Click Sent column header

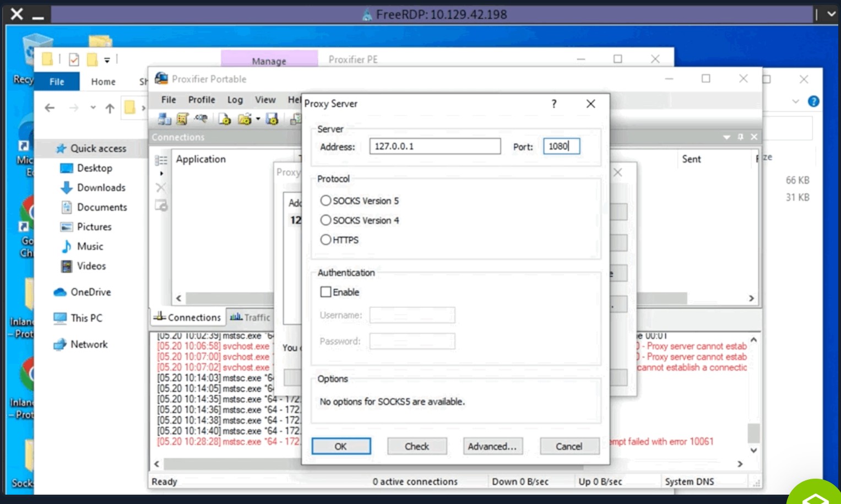pos(691,159)
